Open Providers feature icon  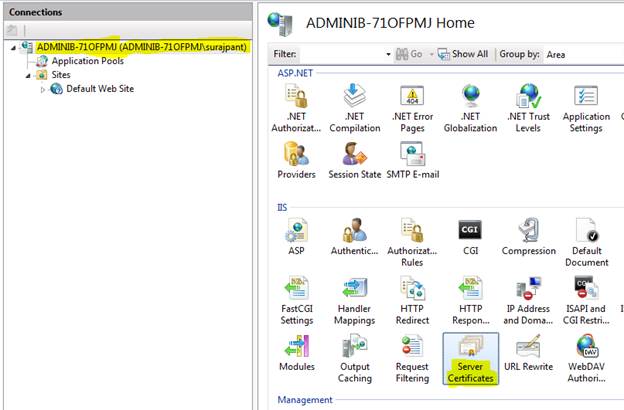(296, 160)
